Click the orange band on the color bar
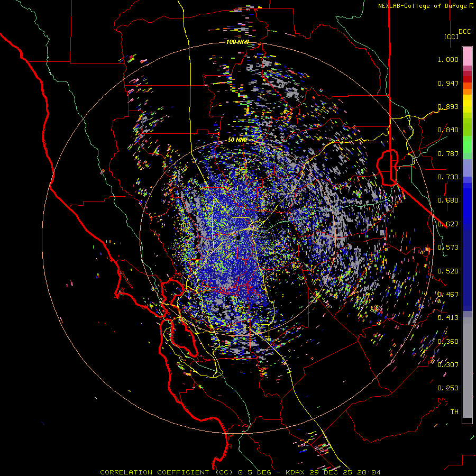This screenshot has height=476, width=476. click(x=467, y=91)
